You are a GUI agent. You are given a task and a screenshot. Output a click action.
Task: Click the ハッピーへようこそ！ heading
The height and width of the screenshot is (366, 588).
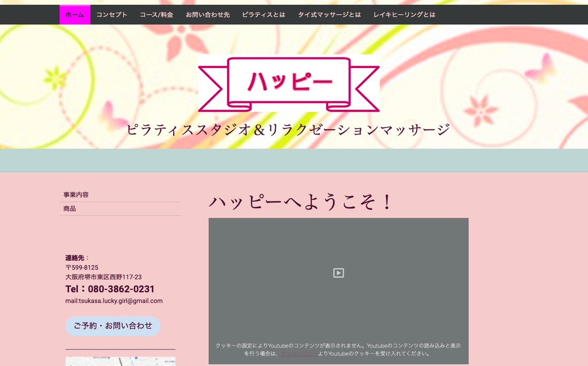(x=301, y=202)
